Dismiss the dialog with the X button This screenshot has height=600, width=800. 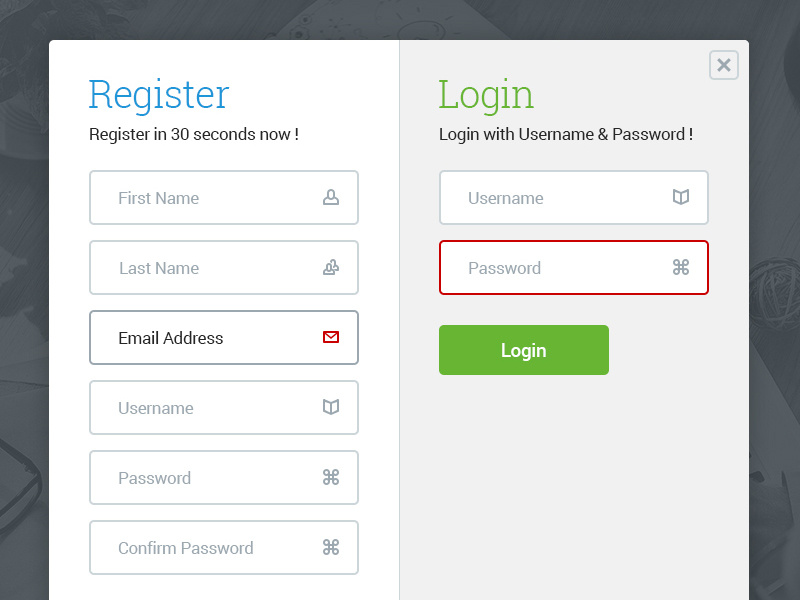[723, 64]
